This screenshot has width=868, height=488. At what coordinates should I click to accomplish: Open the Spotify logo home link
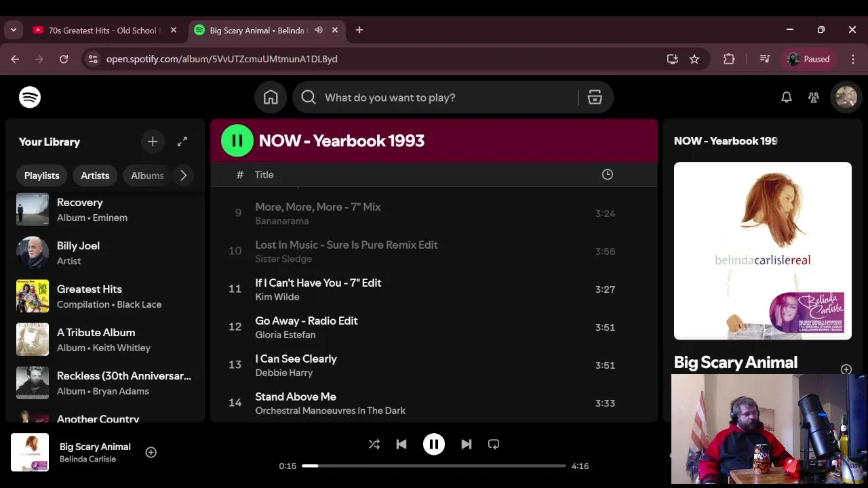coord(30,98)
